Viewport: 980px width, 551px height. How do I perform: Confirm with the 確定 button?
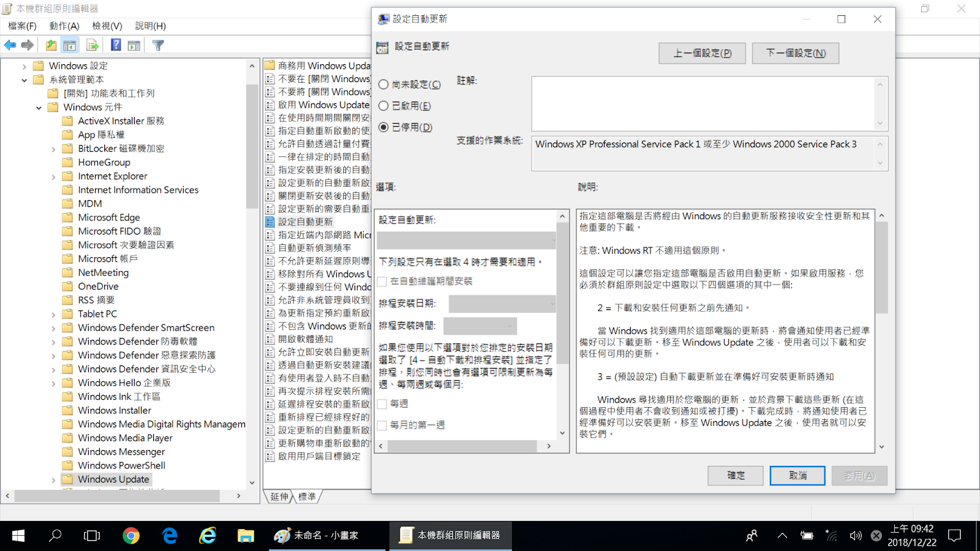(x=736, y=476)
